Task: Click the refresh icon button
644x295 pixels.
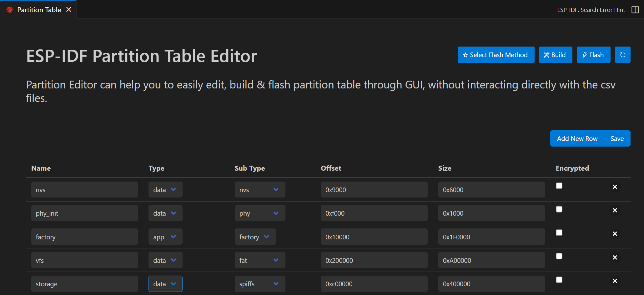Action: coord(622,55)
